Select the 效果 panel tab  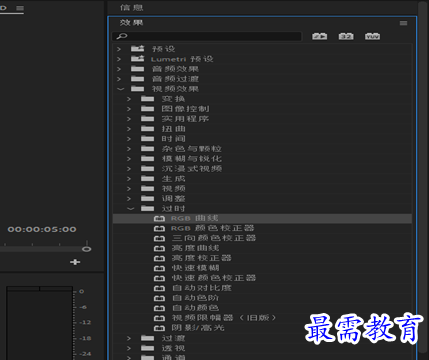click(131, 23)
